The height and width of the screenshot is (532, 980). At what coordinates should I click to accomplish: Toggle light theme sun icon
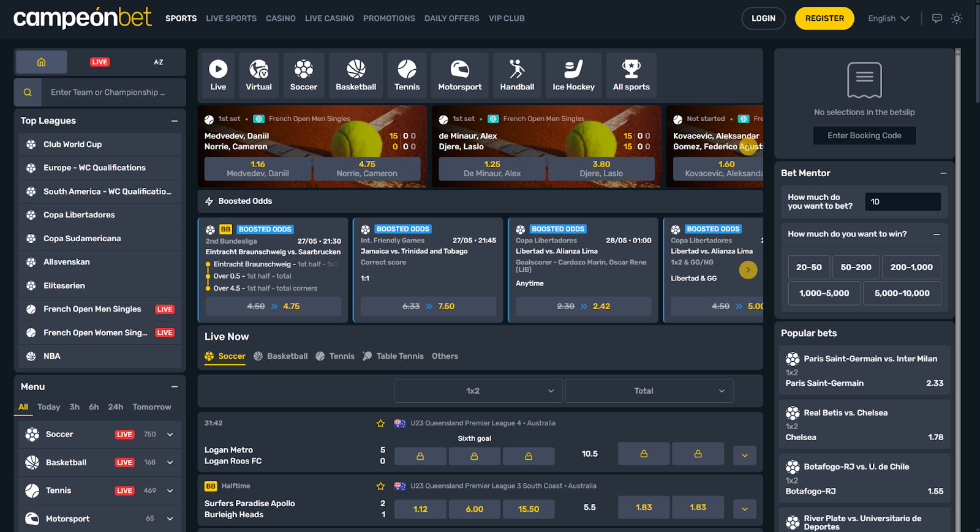[957, 18]
